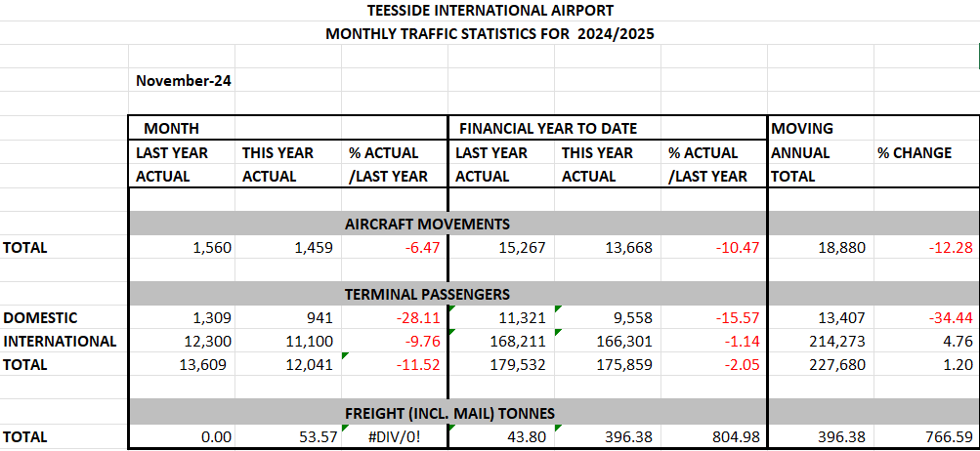Image resolution: width=980 pixels, height=451 pixels.
Task: Select freight this year value 53.57
Action: pos(288,436)
